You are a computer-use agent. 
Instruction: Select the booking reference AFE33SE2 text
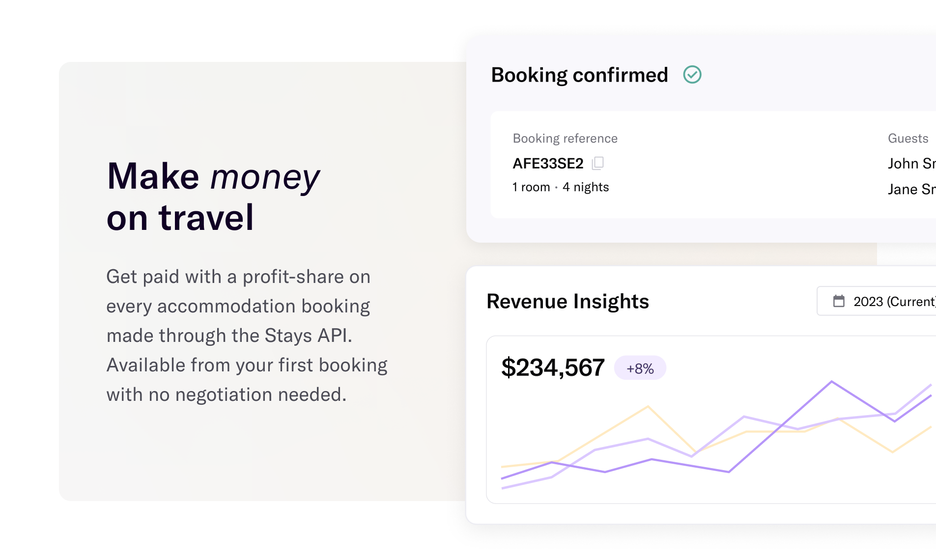(548, 163)
